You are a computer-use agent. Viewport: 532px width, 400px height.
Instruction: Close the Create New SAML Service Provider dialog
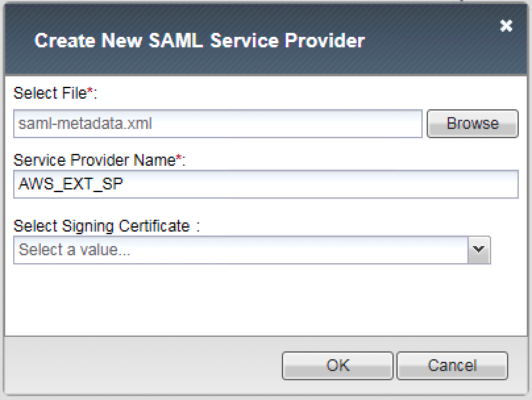coord(506,26)
